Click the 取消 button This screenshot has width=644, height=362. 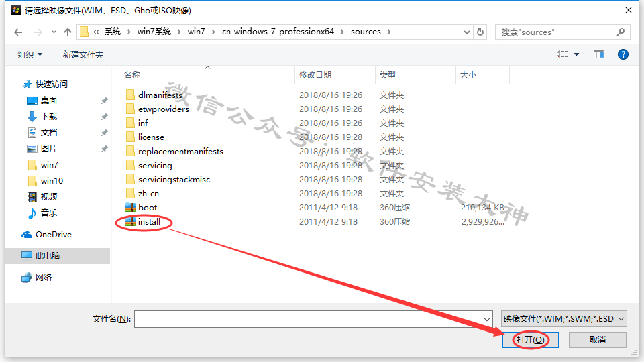click(598, 340)
